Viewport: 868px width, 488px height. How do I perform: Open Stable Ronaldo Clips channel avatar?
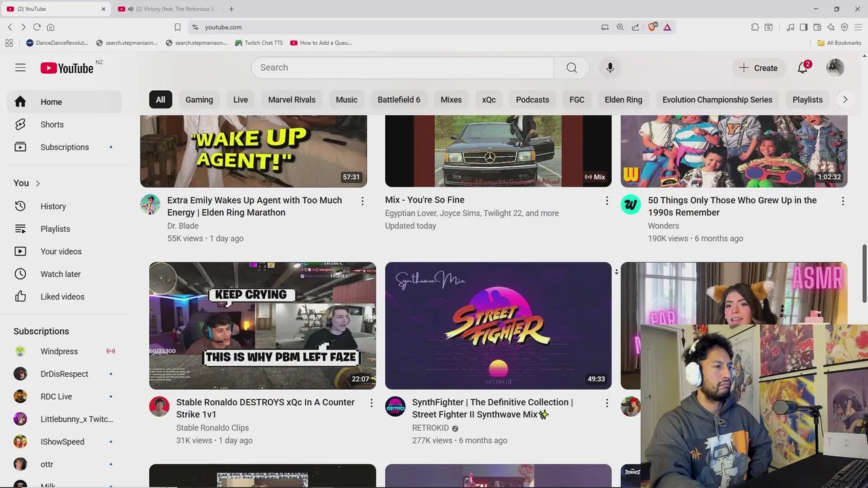point(159,406)
